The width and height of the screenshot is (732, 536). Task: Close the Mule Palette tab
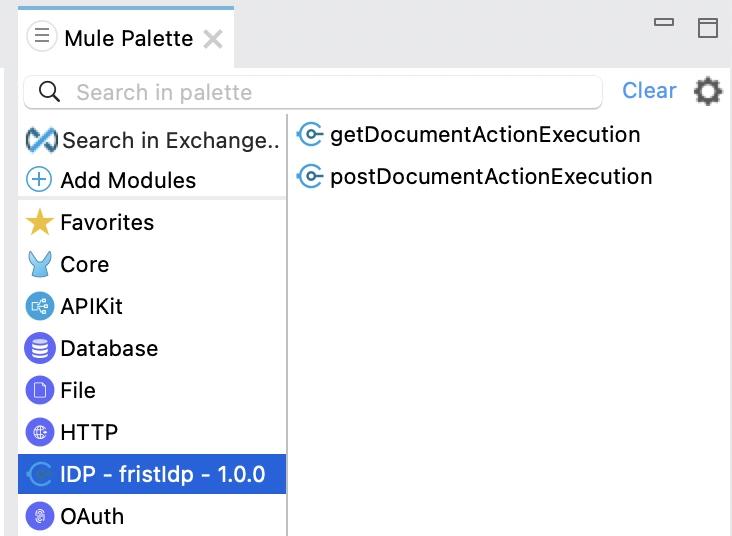(213, 39)
